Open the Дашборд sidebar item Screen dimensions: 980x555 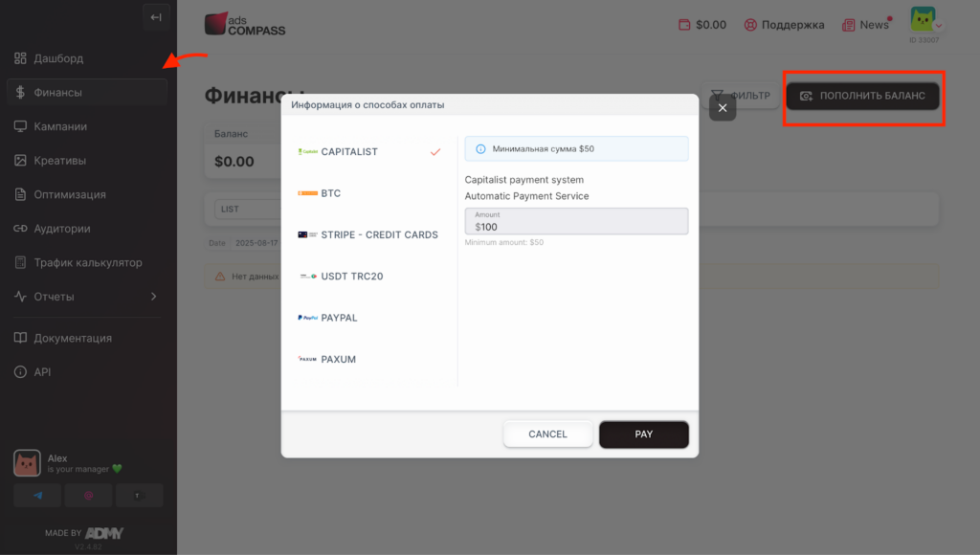pyautogui.click(x=87, y=58)
